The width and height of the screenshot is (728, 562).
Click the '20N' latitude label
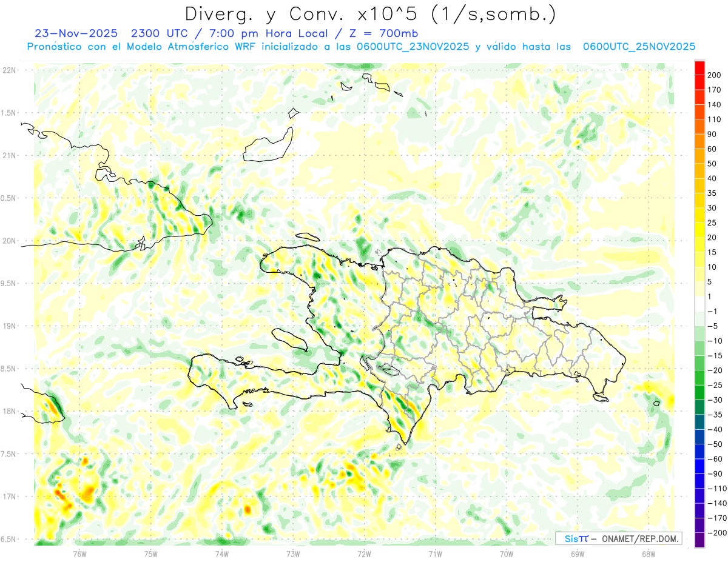click(8, 241)
